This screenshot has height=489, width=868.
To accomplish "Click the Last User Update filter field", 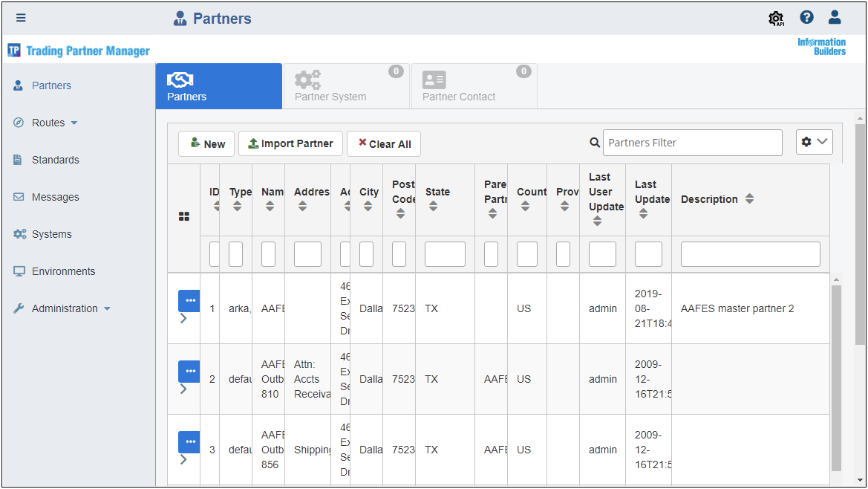I will (x=602, y=254).
